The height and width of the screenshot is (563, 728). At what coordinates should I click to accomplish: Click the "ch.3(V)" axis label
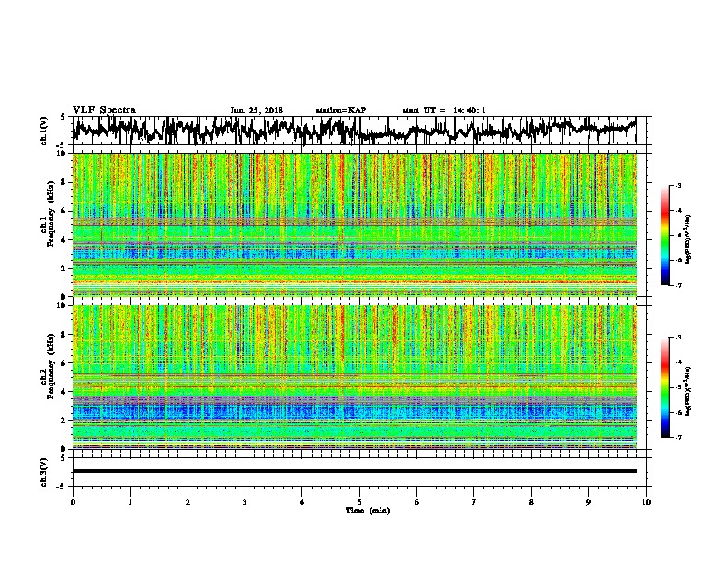pos(43,472)
